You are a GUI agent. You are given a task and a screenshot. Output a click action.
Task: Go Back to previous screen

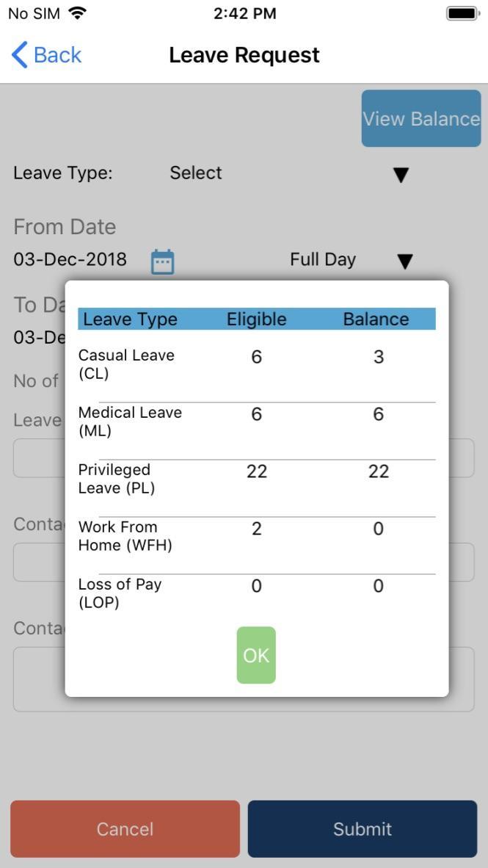(x=46, y=55)
